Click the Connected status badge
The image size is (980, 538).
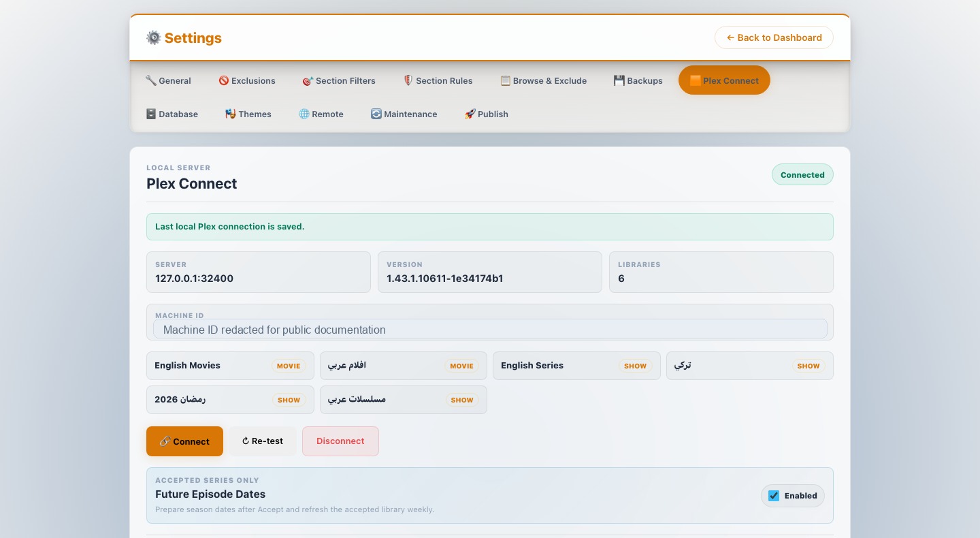[802, 175]
